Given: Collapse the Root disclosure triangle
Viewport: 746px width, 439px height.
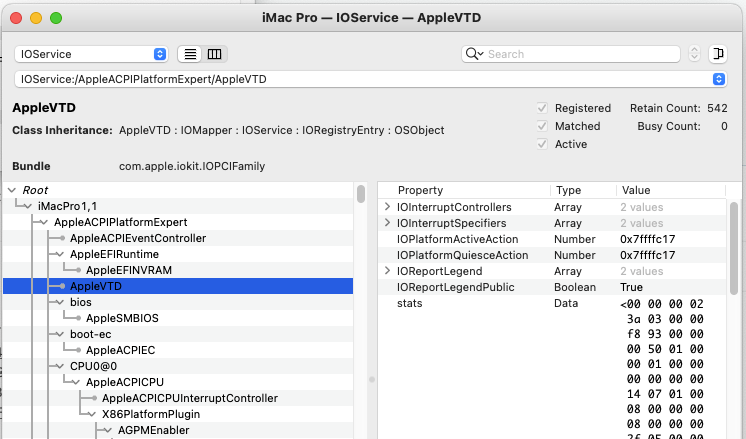Looking at the screenshot, I should pyautogui.click(x=12, y=190).
